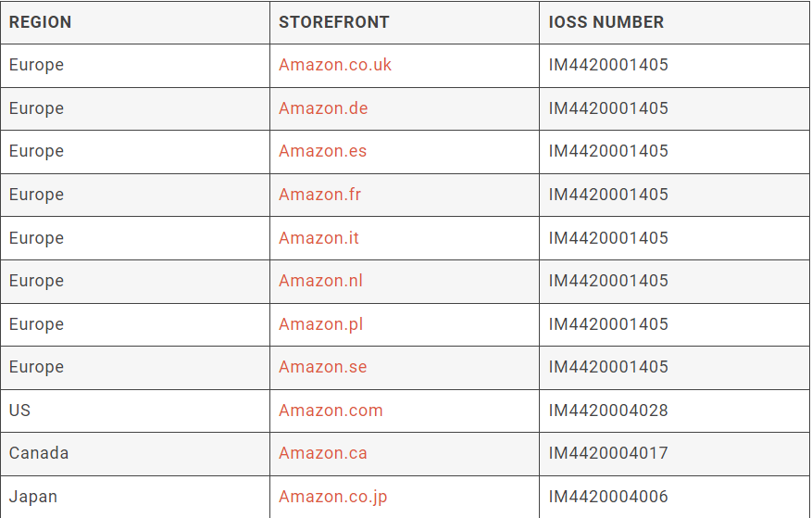Follow the Amazon.es link

click(x=322, y=151)
